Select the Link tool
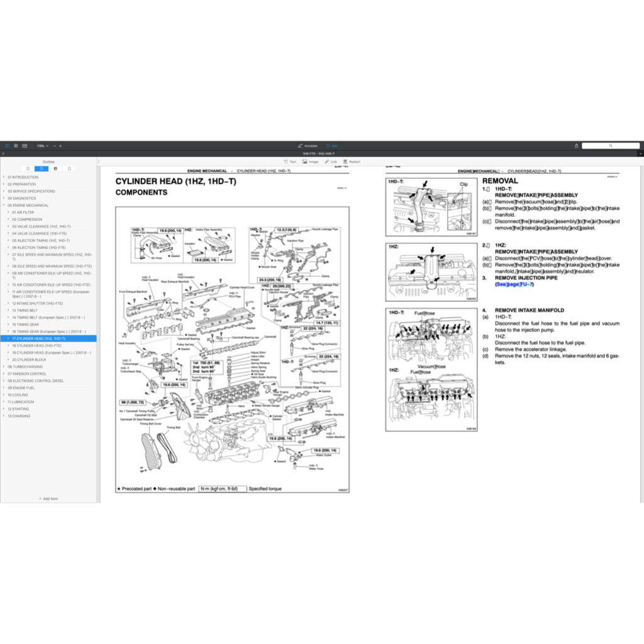 [x=331, y=162]
